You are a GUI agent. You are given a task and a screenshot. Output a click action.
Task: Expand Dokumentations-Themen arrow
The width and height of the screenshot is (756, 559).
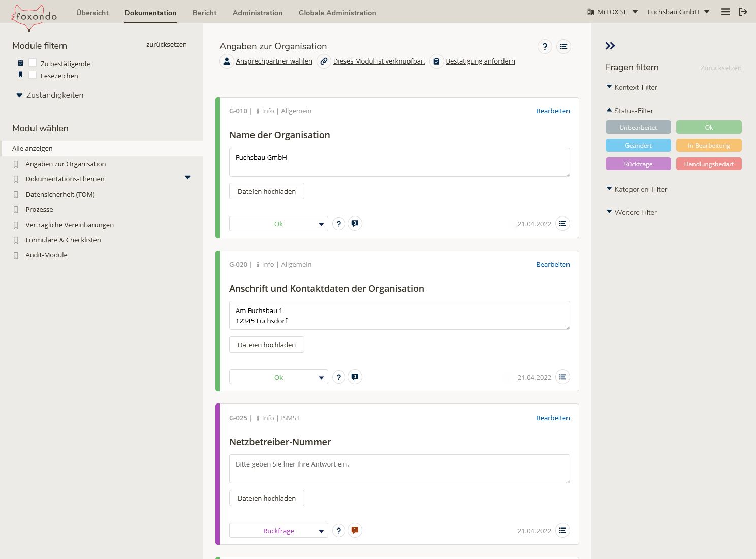(187, 177)
